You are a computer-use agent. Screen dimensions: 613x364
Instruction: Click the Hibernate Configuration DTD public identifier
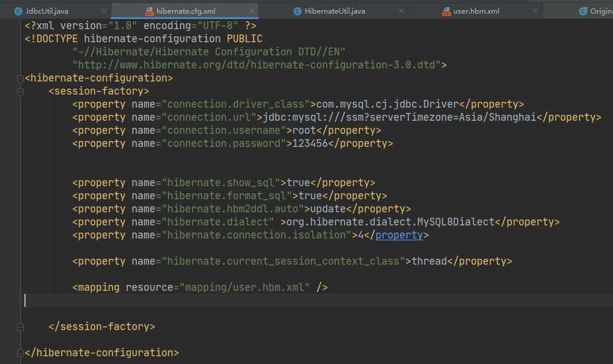pyautogui.click(x=209, y=52)
